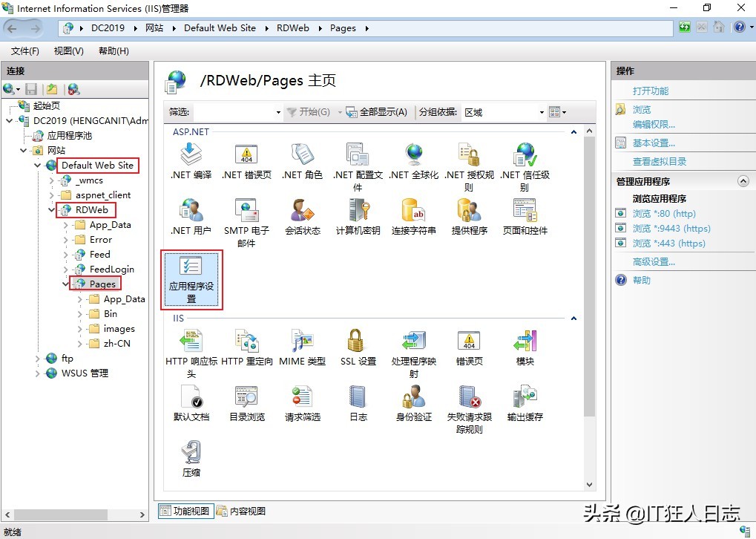Open the .NET 配置文件 feature icon
756x539 pixels.
(358, 167)
